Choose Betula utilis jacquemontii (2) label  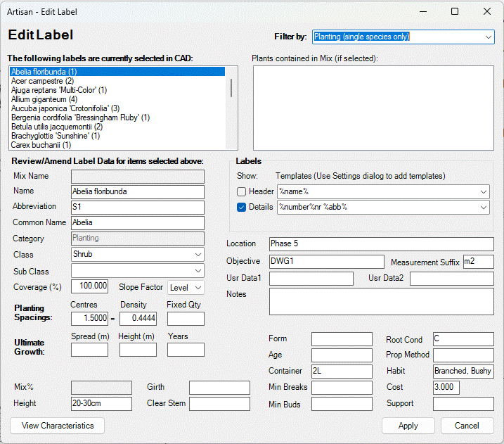tap(57, 127)
